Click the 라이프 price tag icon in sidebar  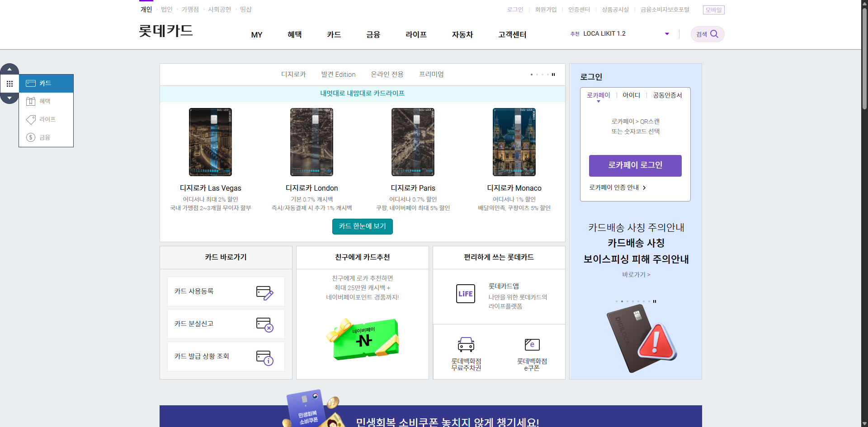[31, 119]
